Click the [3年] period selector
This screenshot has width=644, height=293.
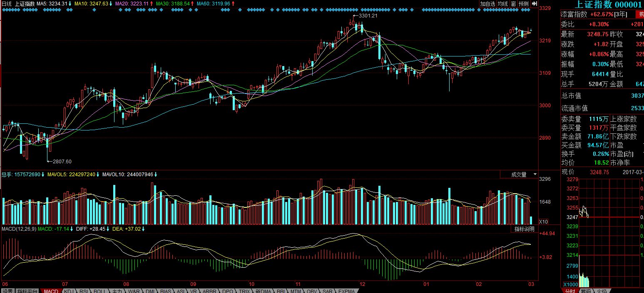(621, 14)
